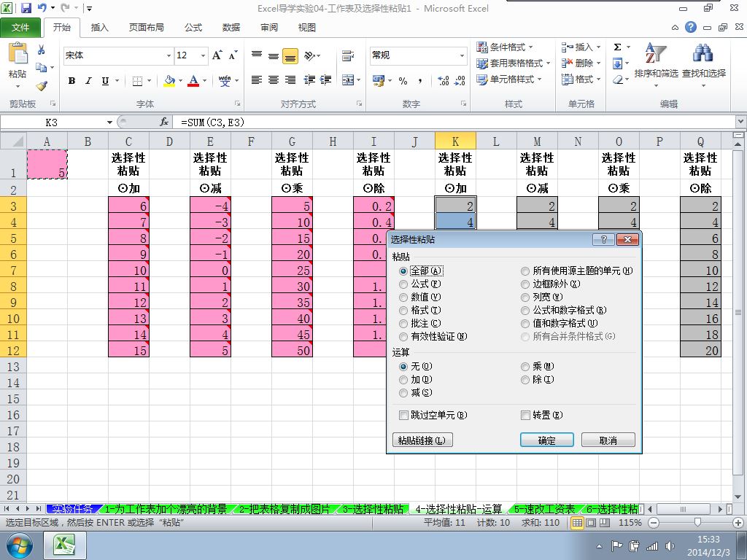Toggle Bold formatting
This screenshot has width=747, height=560.
[x=72, y=81]
